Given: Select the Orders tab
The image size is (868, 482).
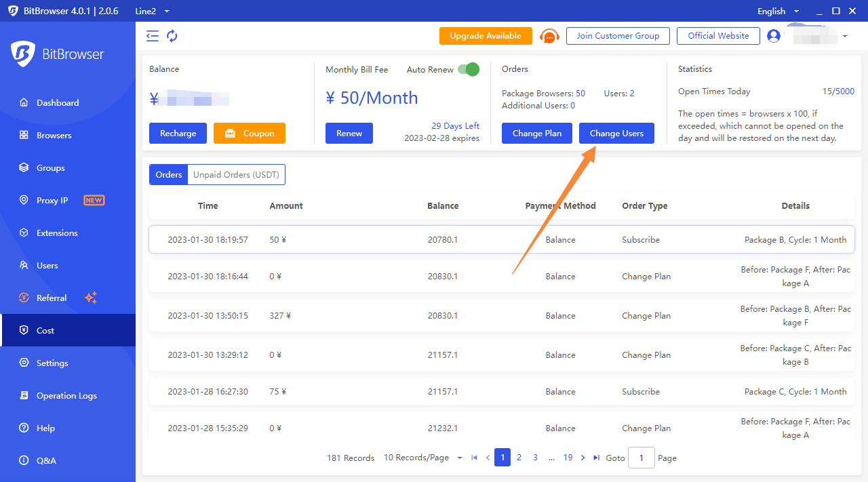Looking at the screenshot, I should pos(169,175).
